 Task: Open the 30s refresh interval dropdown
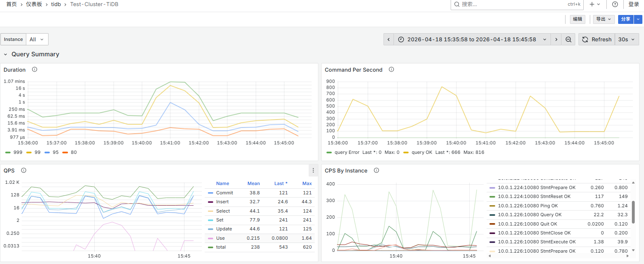coord(627,39)
